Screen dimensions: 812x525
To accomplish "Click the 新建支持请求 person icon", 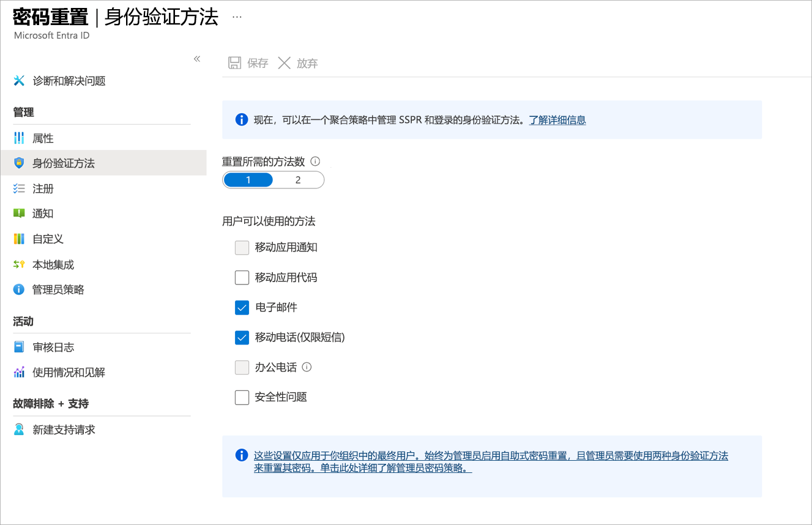I will point(19,430).
